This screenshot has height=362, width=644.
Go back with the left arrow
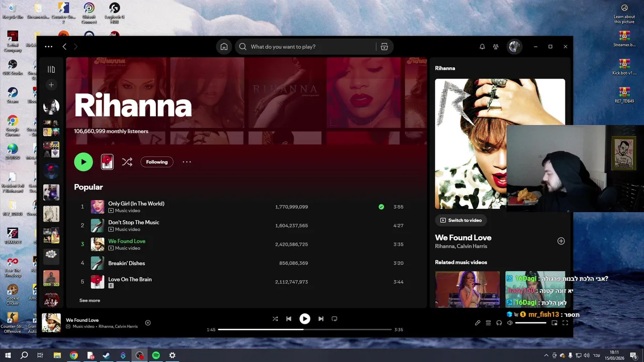[x=64, y=47]
